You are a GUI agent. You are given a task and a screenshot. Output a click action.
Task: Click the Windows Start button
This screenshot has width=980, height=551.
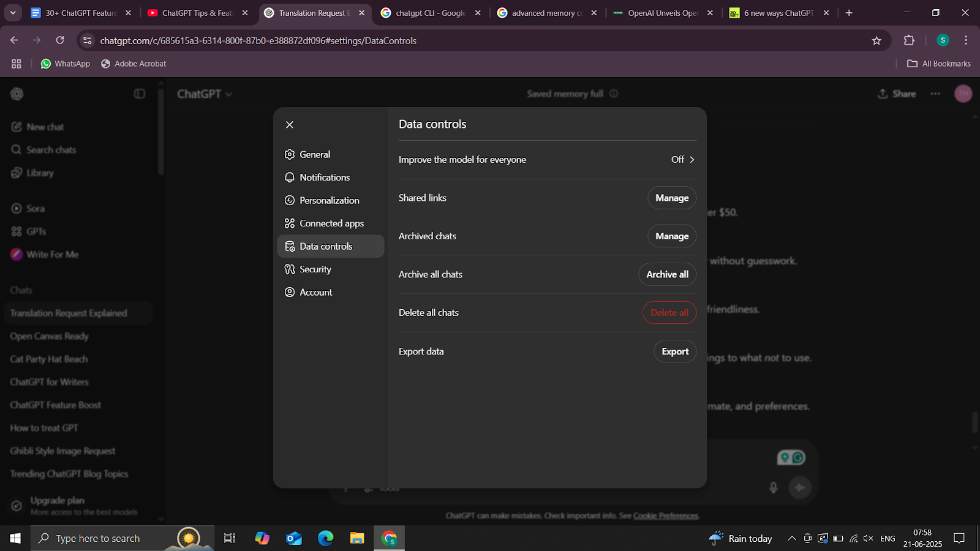(x=15, y=538)
